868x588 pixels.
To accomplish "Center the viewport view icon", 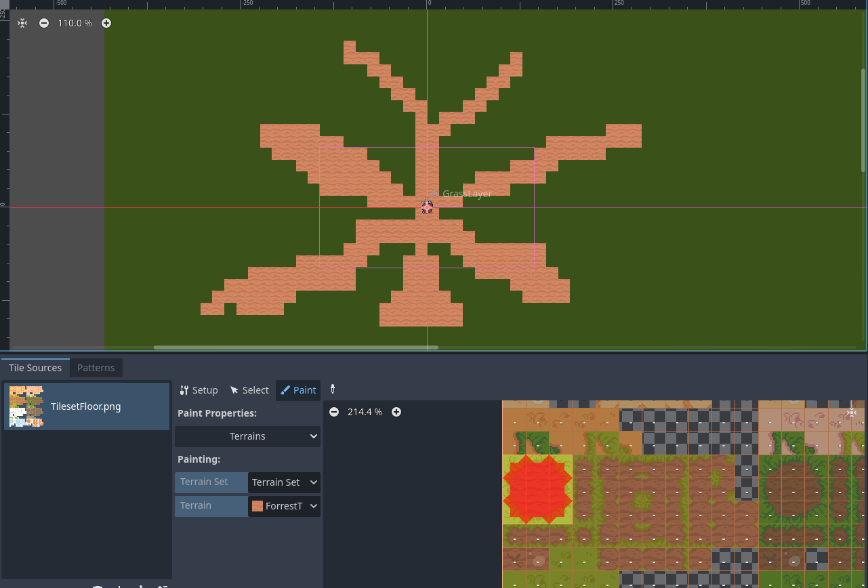I will (x=22, y=23).
